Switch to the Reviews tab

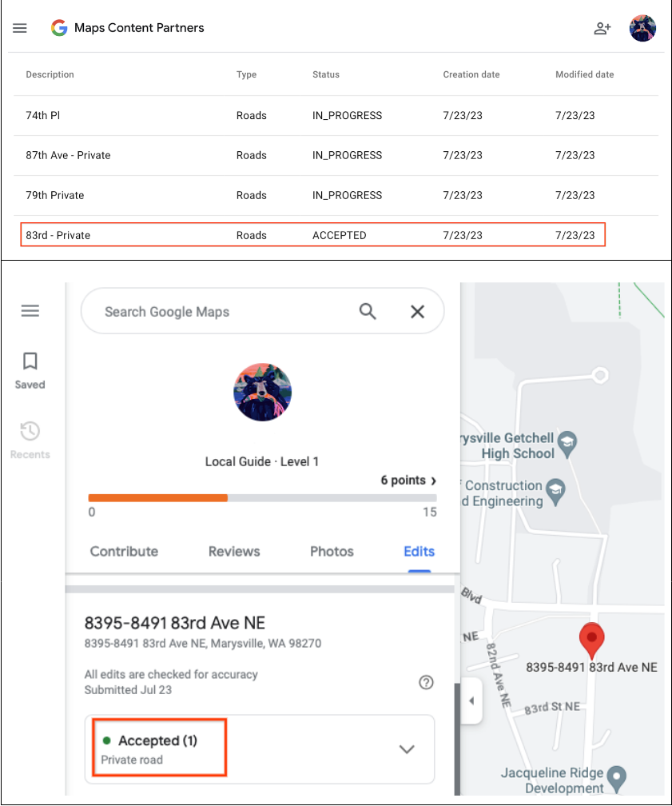click(x=233, y=551)
